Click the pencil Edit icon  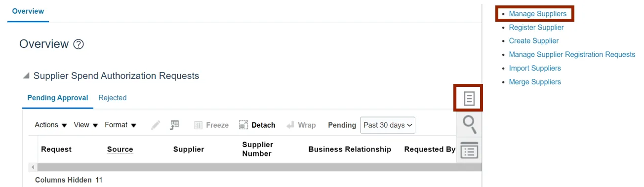coord(156,125)
